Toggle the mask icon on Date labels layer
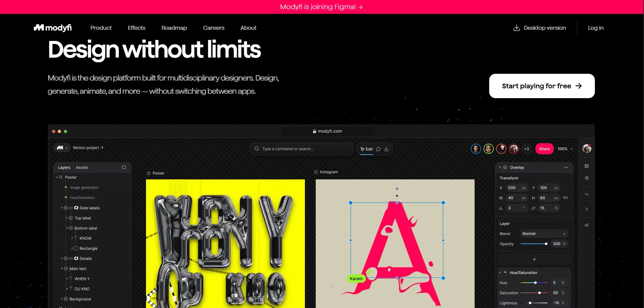644x308 pixels. 76,208
